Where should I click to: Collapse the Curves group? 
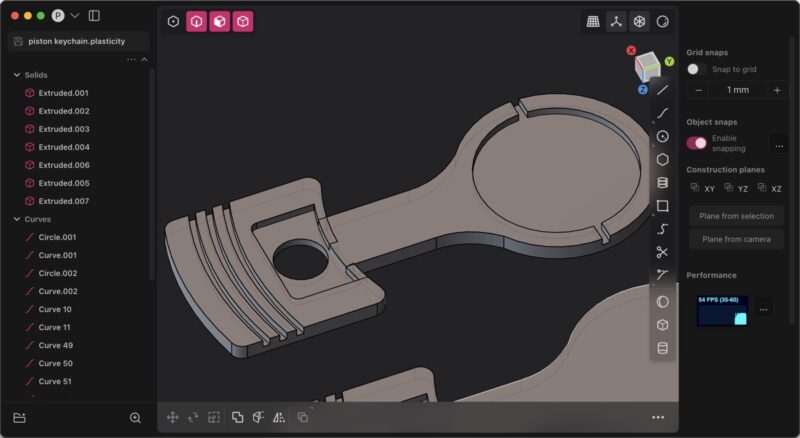point(17,219)
